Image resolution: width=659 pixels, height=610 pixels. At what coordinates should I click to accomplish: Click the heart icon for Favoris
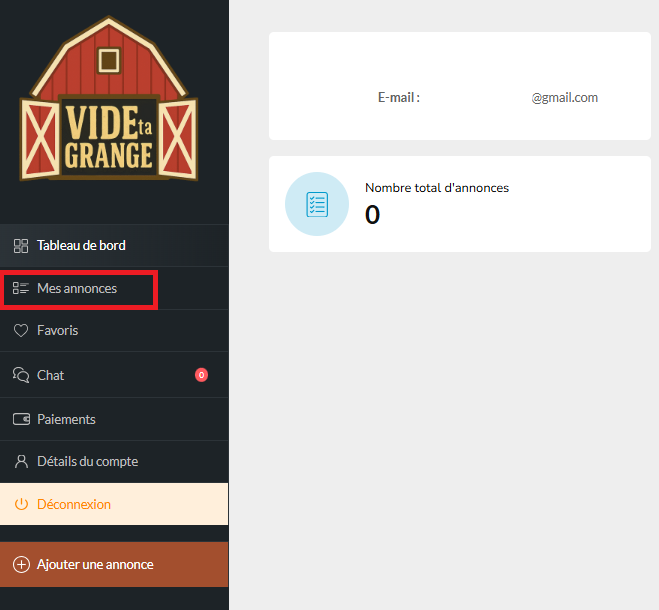pos(20,330)
